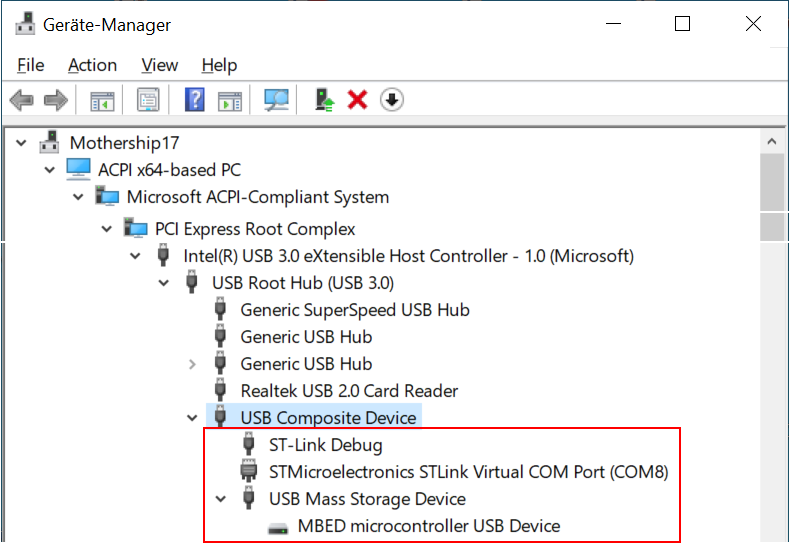The width and height of the screenshot is (798, 543).
Task: Click the Show/Hide Console Tree icon
Action: coord(102,100)
